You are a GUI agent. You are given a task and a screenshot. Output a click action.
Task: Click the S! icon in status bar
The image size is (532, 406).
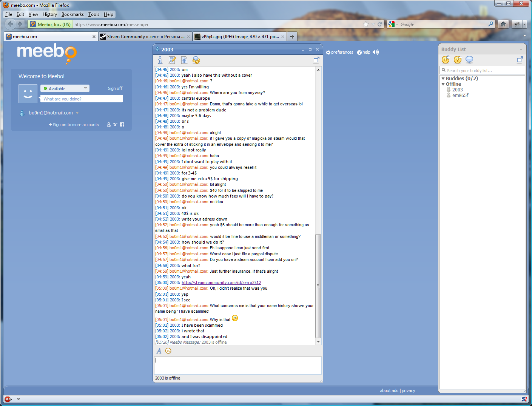(x=524, y=399)
